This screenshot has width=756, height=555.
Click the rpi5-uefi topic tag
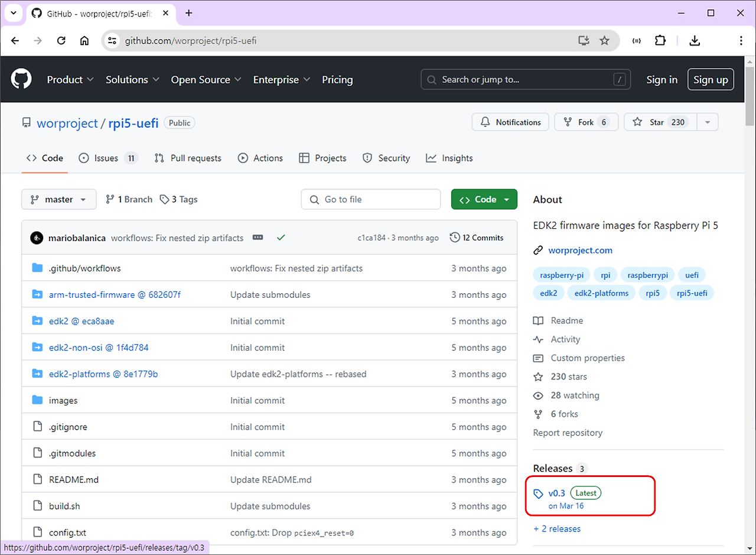pos(692,293)
